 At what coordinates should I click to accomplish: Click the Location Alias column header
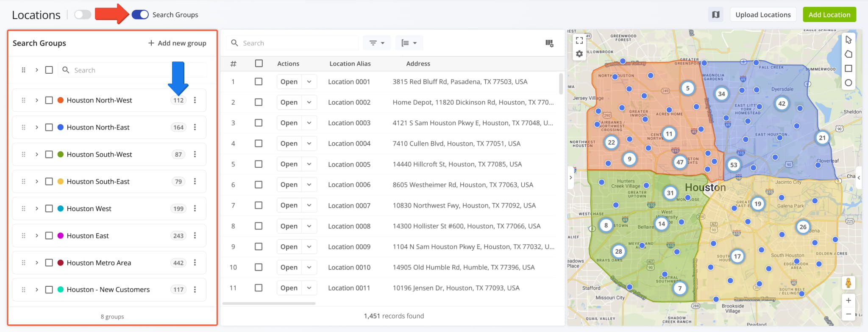click(x=350, y=64)
